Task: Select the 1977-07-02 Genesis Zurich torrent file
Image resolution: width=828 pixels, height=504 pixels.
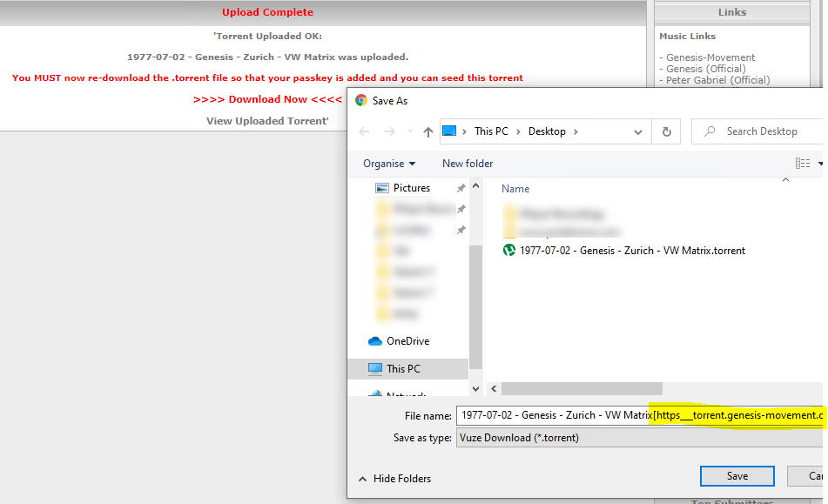Action: [x=632, y=251]
